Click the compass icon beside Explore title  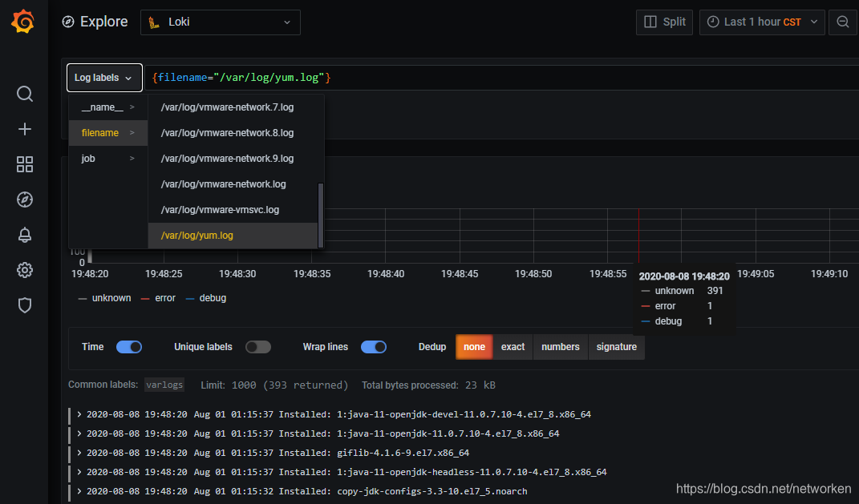coord(68,22)
